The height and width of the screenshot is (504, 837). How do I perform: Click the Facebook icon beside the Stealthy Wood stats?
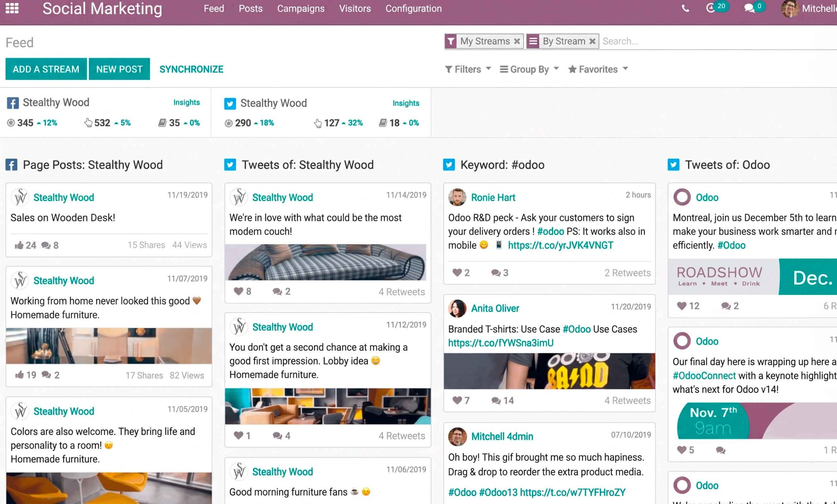click(x=13, y=103)
